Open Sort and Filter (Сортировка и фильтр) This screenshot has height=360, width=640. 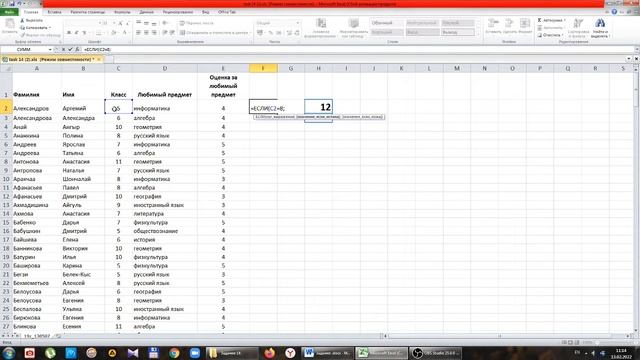(x=578, y=28)
